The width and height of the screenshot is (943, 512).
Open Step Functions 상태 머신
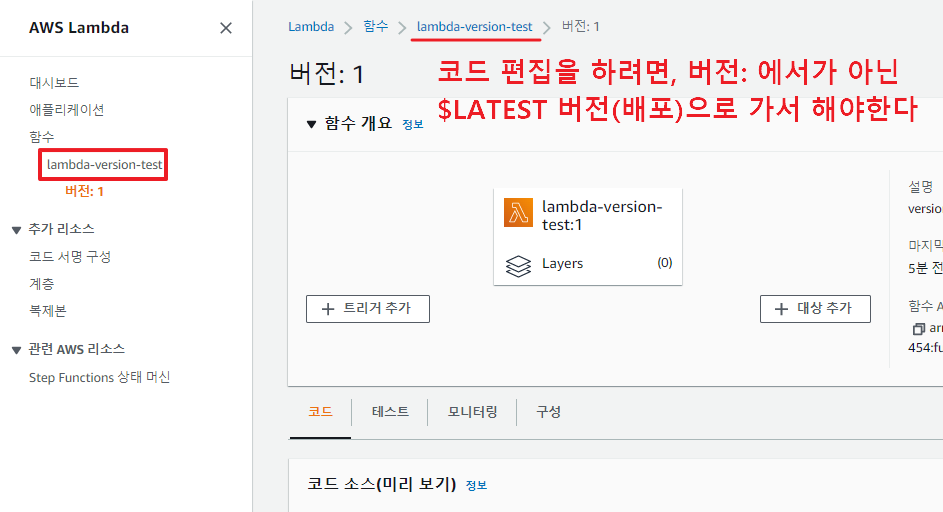[100, 377]
